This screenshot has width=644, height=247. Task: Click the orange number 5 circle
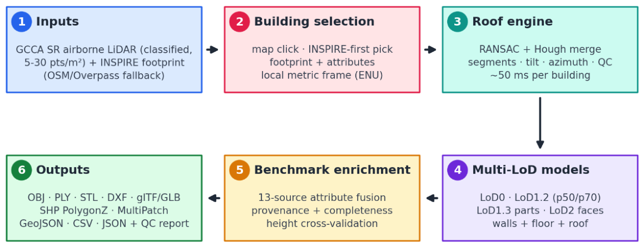pos(240,170)
